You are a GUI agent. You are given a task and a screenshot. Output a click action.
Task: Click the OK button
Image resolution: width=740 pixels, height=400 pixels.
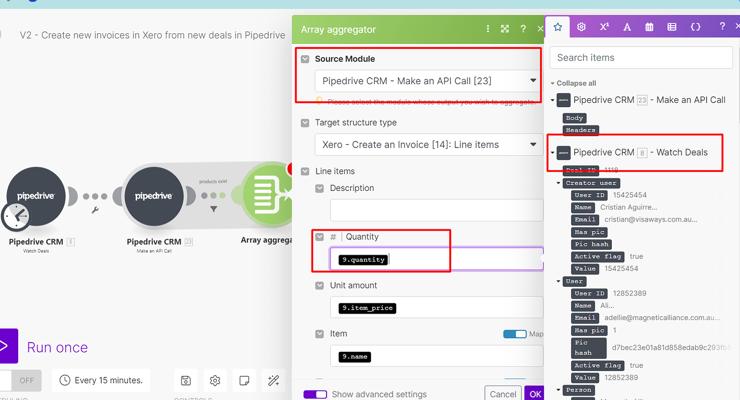pyautogui.click(x=535, y=393)
